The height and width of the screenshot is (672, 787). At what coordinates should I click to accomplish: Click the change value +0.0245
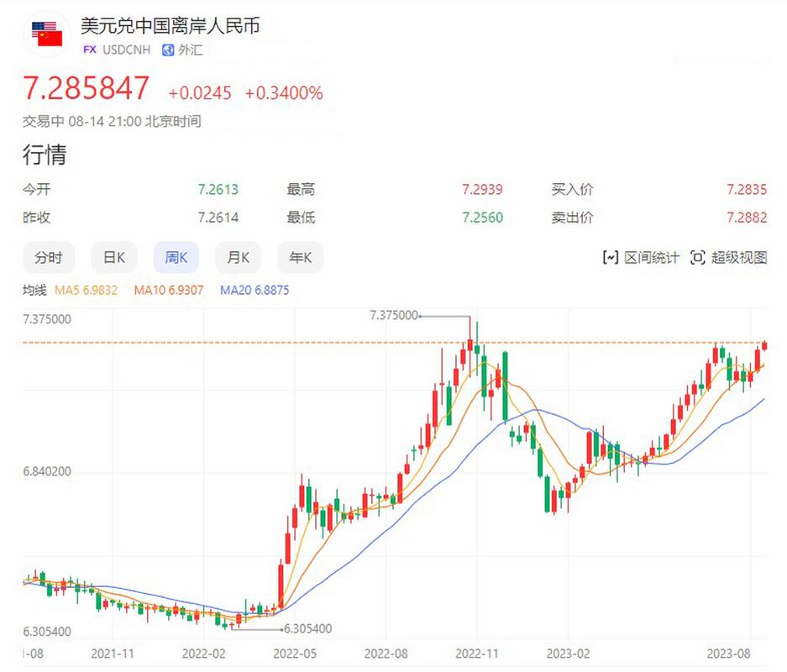pos(200,93)
